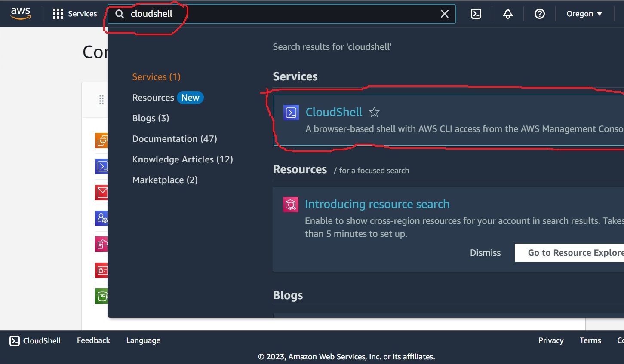Expand the Oregon region dropdown
Viewport: 624px width, 364px height.
click(584, 14)
